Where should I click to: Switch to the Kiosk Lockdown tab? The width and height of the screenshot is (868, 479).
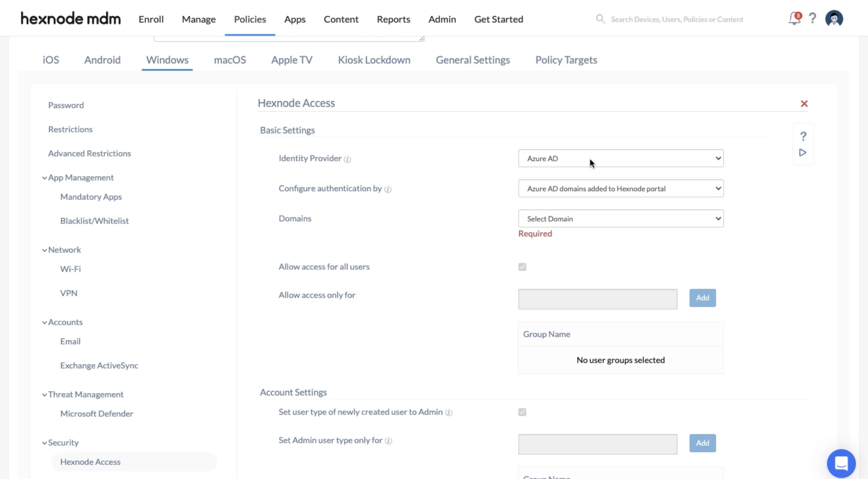click(374, 60)
